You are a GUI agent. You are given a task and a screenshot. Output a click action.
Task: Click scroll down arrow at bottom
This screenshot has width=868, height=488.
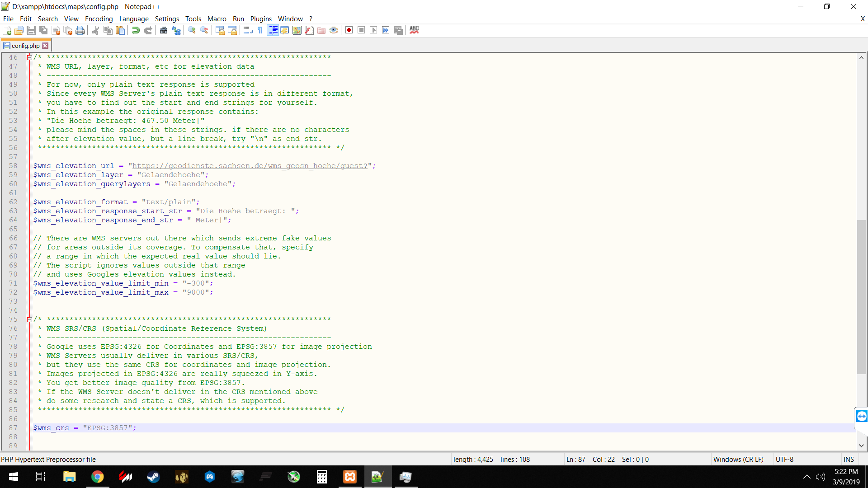point(862,446)
